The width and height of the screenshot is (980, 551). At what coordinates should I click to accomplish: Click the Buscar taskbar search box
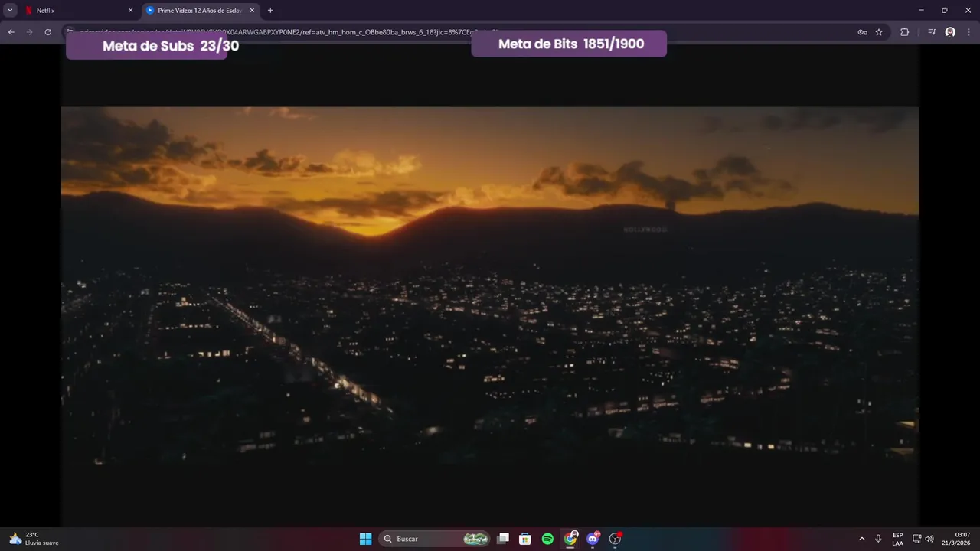click(435, 539)
